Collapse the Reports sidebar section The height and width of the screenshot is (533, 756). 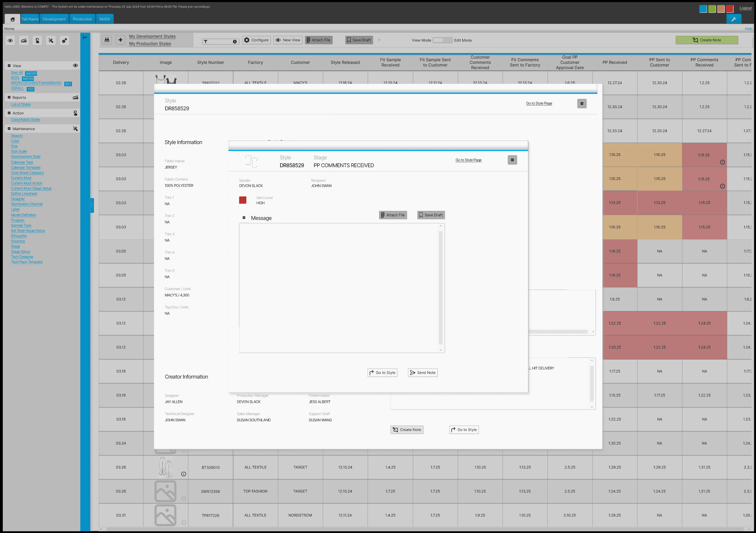[x=9, y=97]
